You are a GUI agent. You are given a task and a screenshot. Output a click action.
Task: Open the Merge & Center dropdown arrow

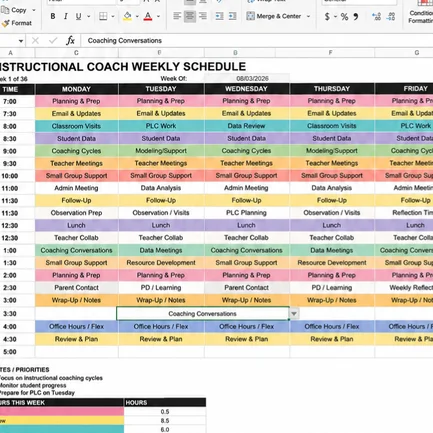coord(308,16)
